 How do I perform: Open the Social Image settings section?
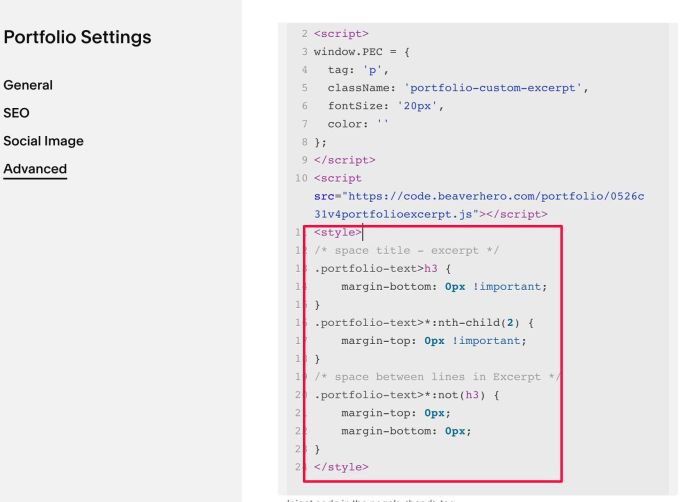click(43, 141)
